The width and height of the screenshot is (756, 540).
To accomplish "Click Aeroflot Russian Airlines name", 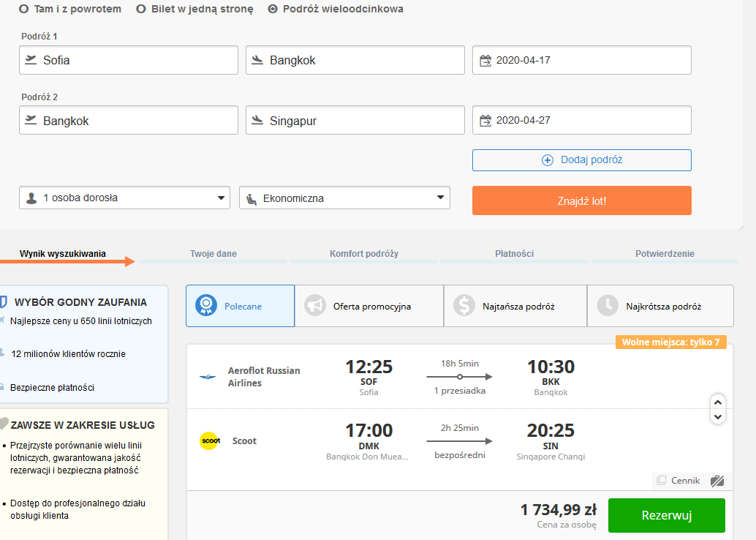I will click(264, 377).
